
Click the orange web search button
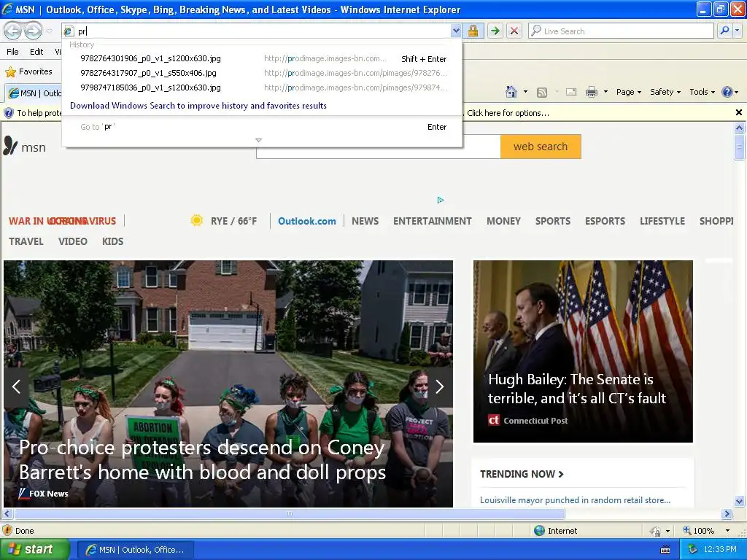541,146
